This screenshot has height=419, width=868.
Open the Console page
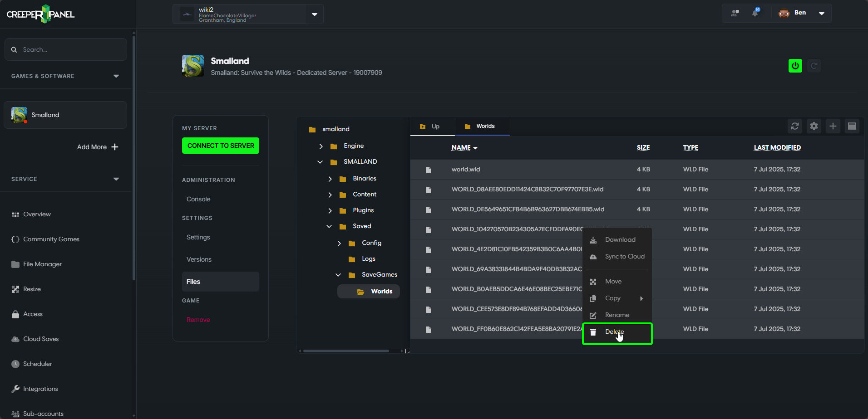pos(198,199)
